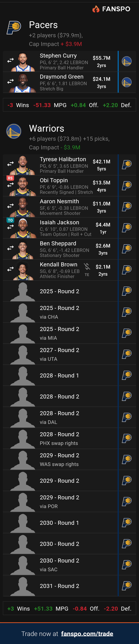Click swap arrows beside Stephen Curry
This screenshot has width=139, height=644.
point(10,60)
